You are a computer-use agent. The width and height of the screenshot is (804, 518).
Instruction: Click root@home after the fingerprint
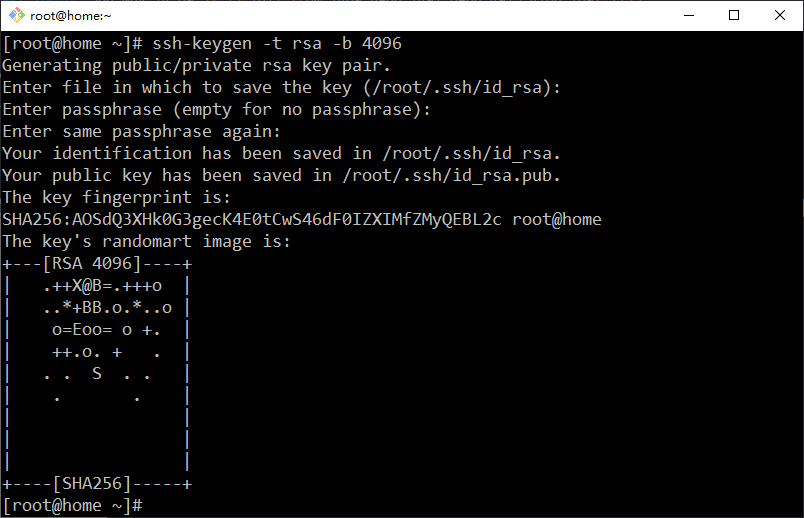557,220
